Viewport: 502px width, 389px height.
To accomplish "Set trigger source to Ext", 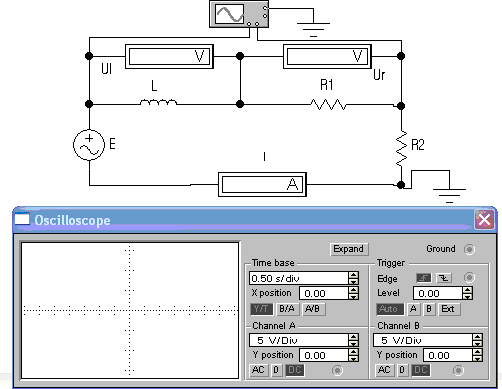I will (x=448, y=309).
